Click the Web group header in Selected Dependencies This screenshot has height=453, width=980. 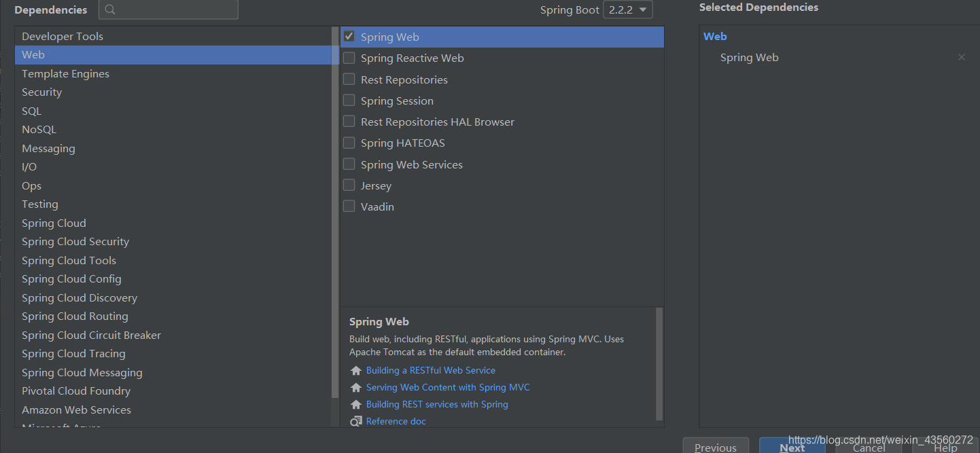715,37
